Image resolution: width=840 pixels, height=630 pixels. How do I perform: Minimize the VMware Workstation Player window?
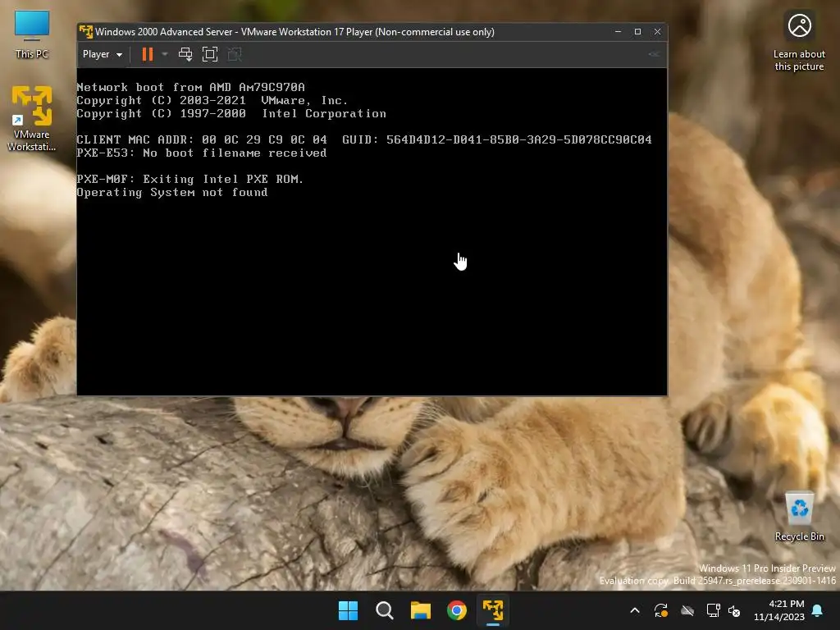coord(619,32)
